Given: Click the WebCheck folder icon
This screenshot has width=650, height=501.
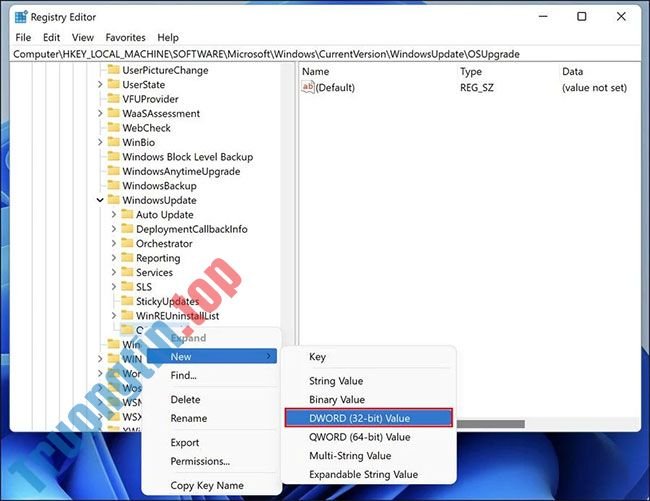Looking at the screenshot, I should coord(114,128).
